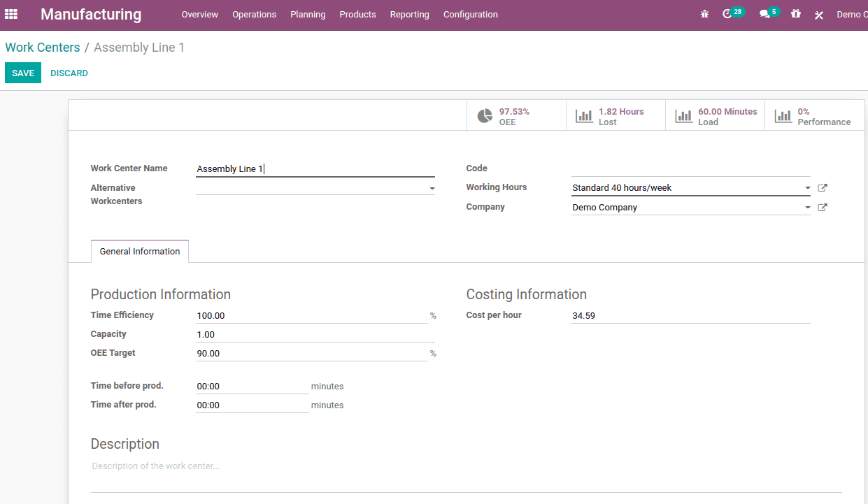
Task: Click the Cost per hour field
Action: pos(691,316)
